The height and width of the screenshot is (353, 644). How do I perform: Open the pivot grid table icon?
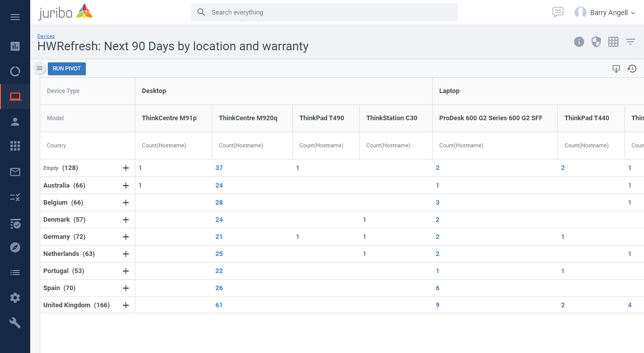point(613,42)
